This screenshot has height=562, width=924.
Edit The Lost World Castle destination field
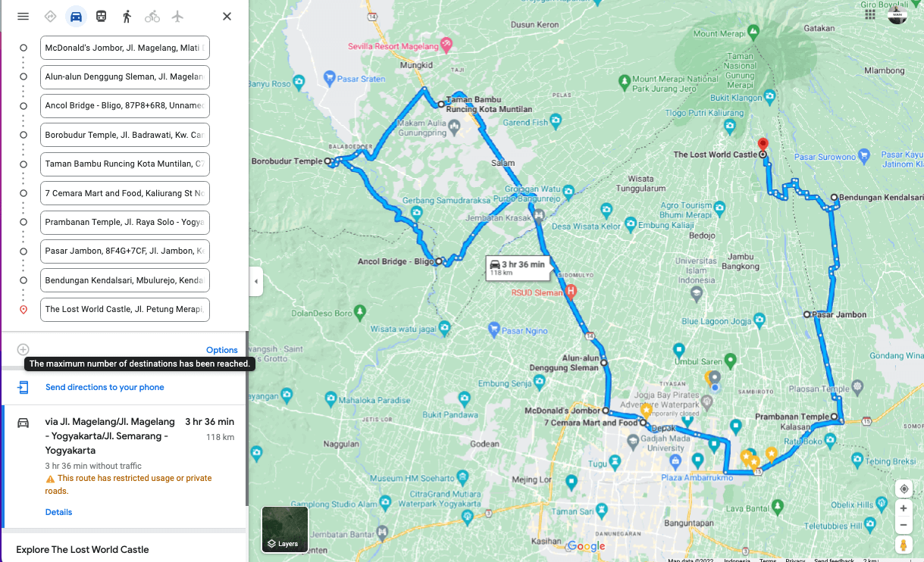point(125,310)
